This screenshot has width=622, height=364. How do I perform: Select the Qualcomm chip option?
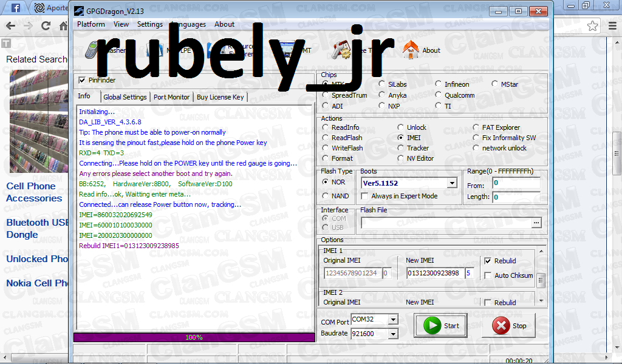[438, 95]
